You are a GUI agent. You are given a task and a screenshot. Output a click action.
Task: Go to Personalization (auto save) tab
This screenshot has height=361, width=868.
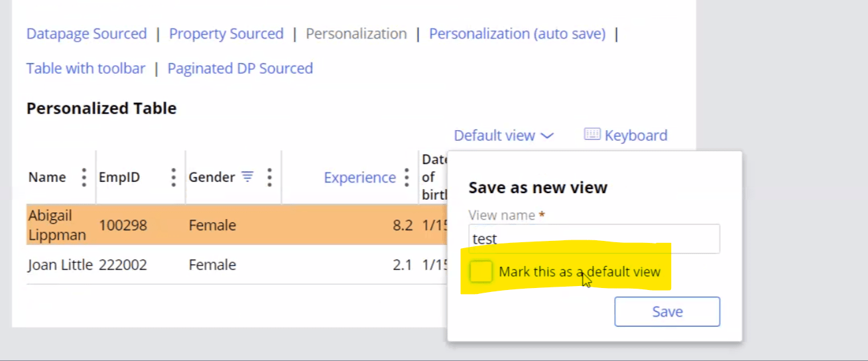click(517, 34)
